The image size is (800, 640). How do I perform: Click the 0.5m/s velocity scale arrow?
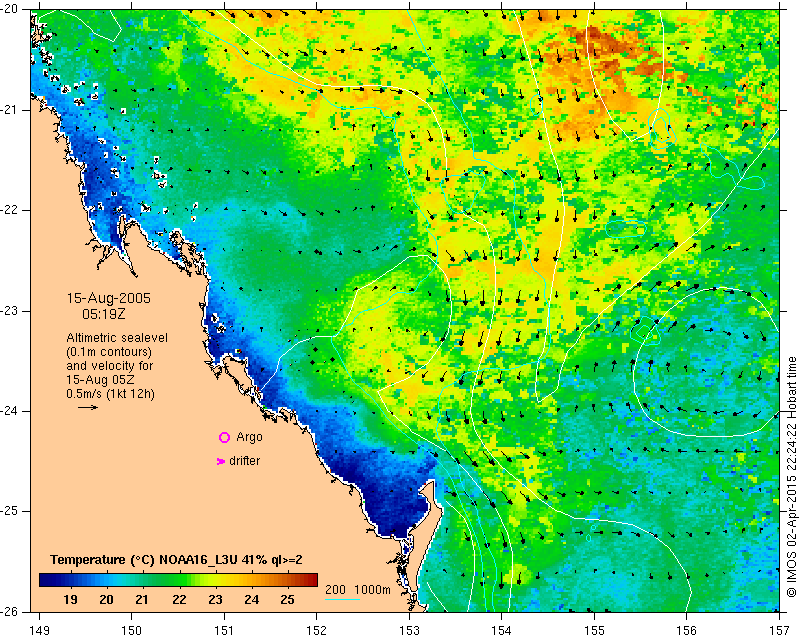(88, 407)
